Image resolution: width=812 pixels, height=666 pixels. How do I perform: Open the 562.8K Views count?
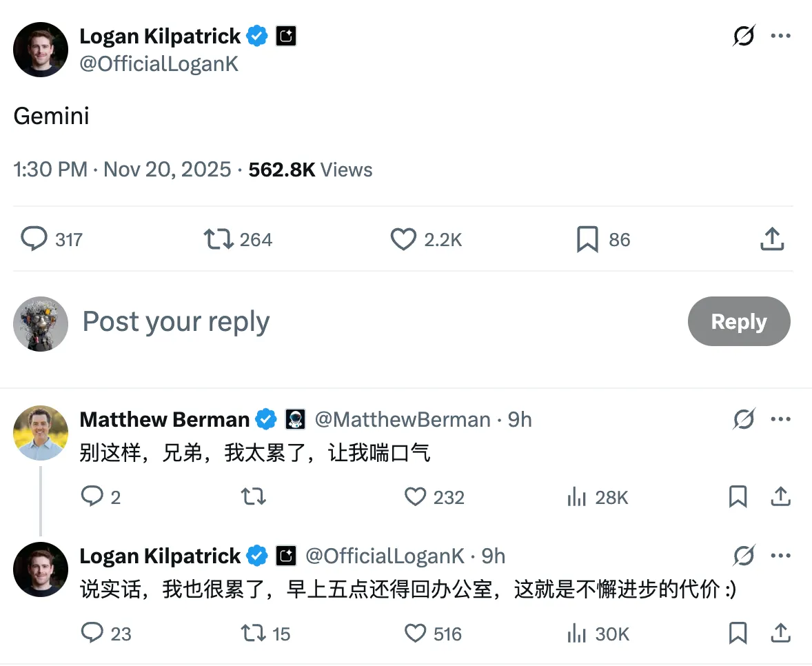[x=310, y=170]
